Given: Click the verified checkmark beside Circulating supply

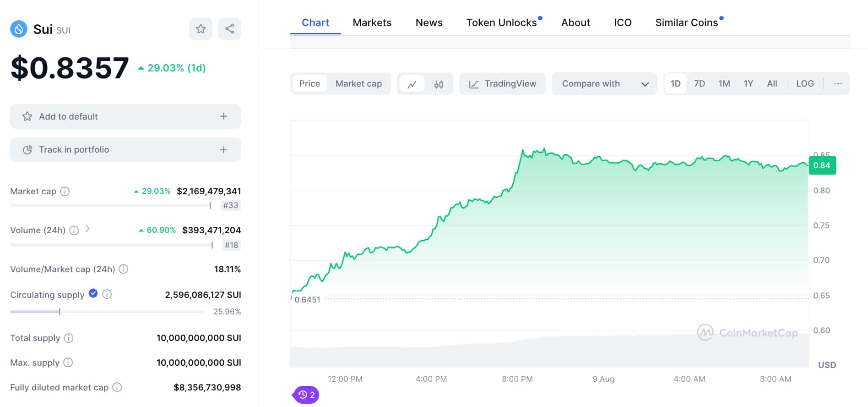Looking at the screenshot, I should [x=93, y=294].
